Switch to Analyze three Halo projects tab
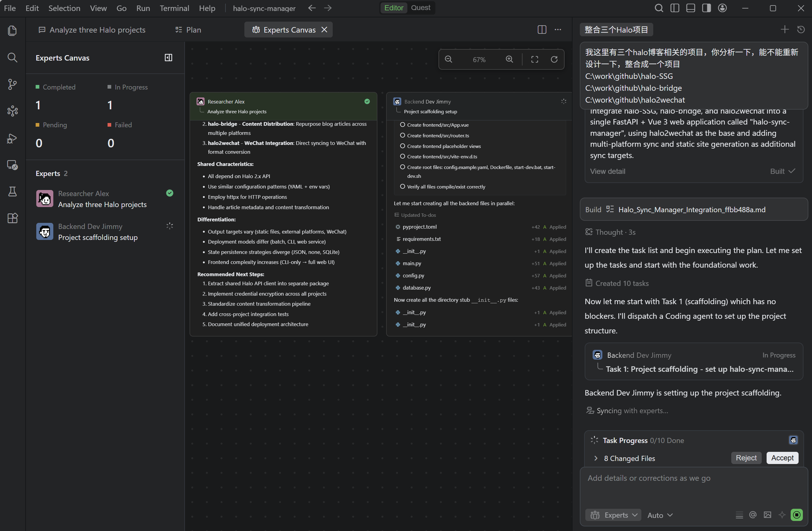 pos(92,30)
